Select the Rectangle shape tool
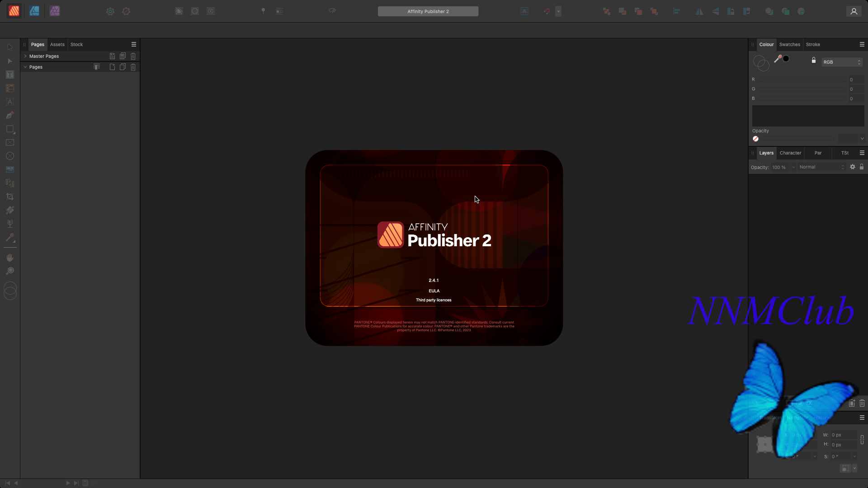 (10, 129)
